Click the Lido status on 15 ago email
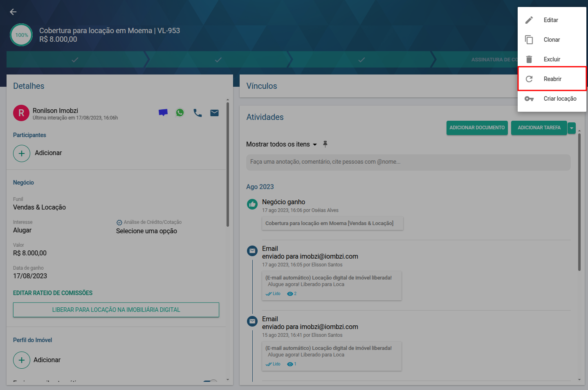This screenshot has width=588, height=390. click(273, 364)
